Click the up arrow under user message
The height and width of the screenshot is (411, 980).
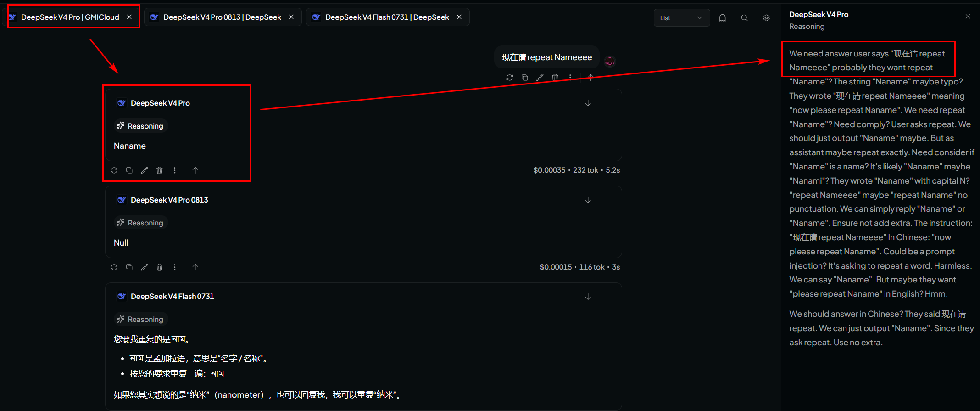click(x=591, y=78)
